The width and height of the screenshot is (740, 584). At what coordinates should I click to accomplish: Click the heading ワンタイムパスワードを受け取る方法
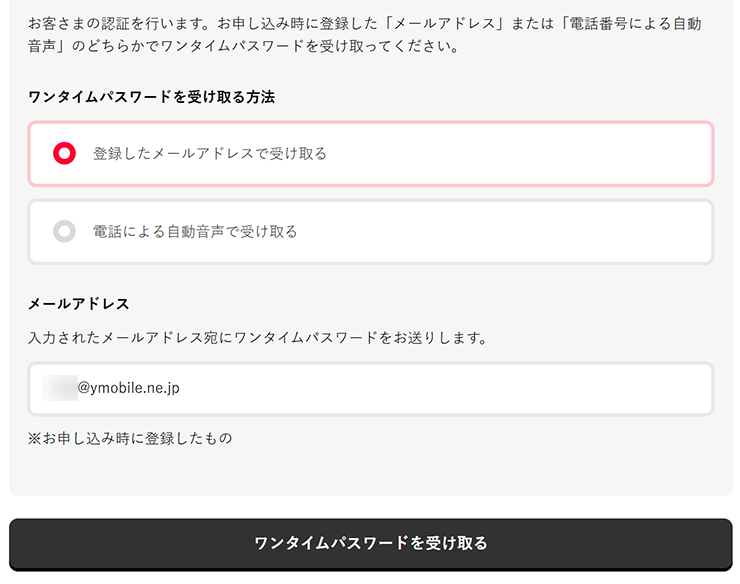click(152, 97)
